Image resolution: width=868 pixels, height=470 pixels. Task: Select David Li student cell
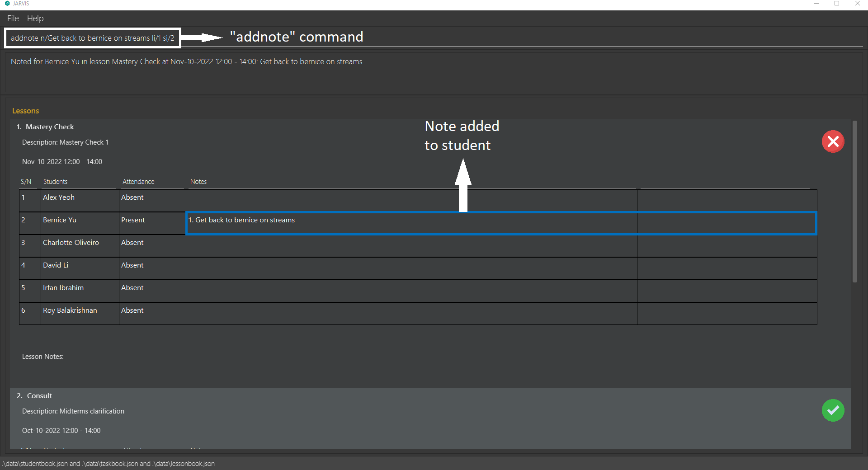[80, 268]
